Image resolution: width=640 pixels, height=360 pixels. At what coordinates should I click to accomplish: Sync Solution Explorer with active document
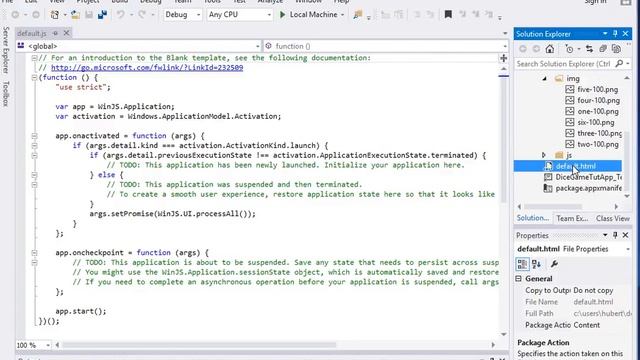(589, 49)
